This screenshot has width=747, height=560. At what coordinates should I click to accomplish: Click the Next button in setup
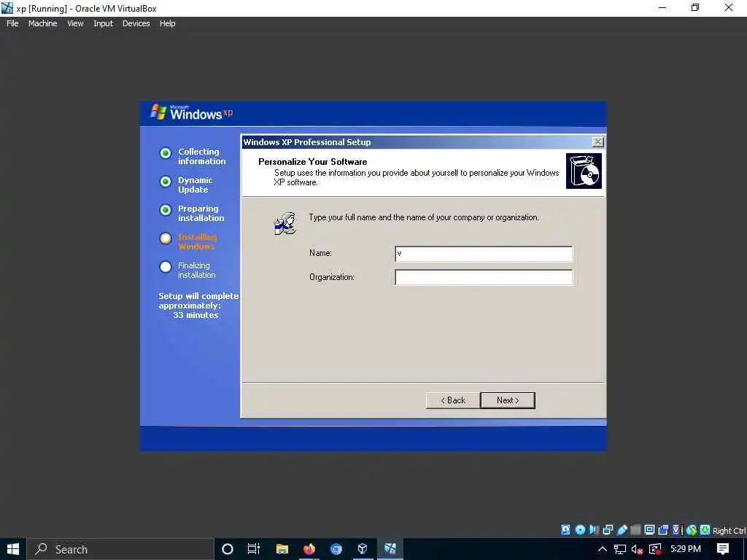(508, 400)
